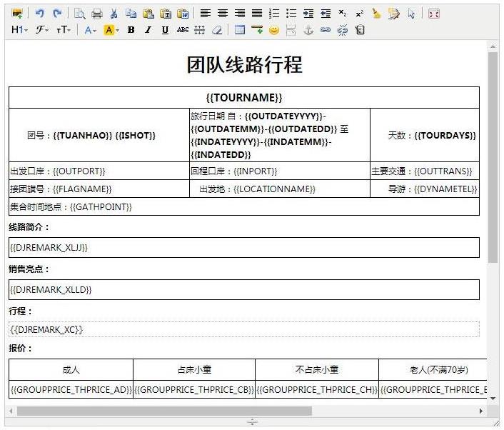Decrease indent of paragraph

[x=326, y=14]
